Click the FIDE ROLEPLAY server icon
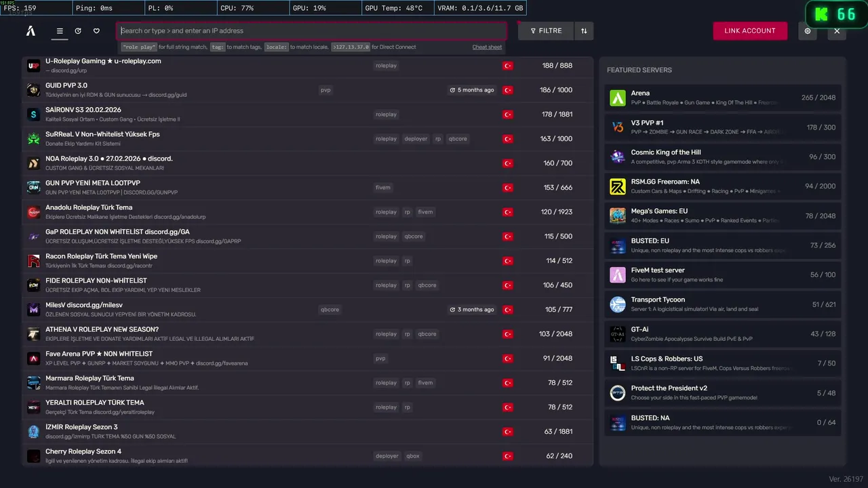868x488 pixels. click(33, 285)
